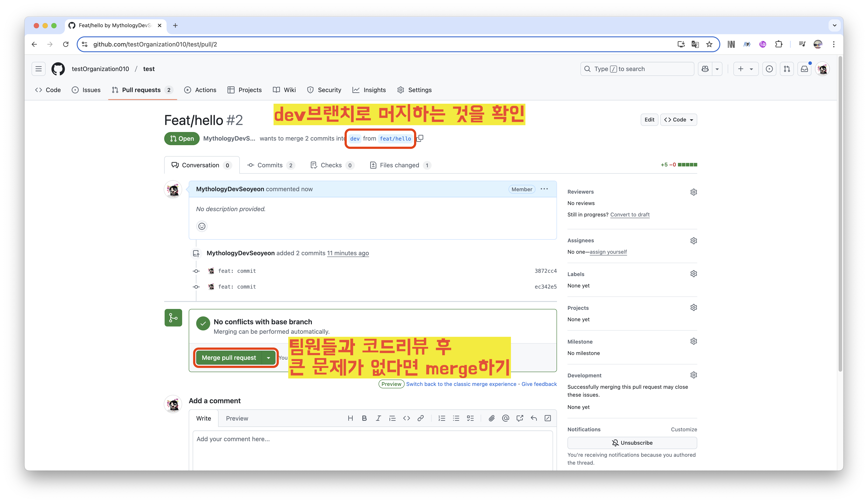Open the notifications inbox icon
The width and height of the screenshot is (868, 503).
(804, 69)
